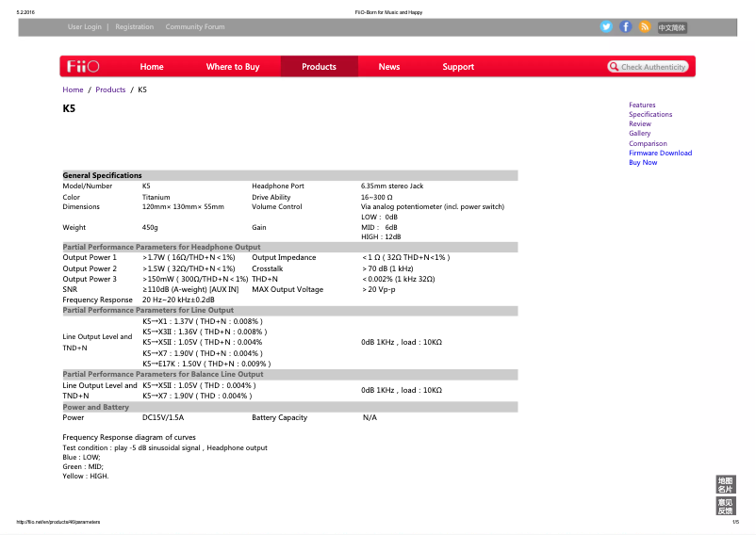This screenshot has width=756, height=535.
Task: Open the Support menu item
Action: click(x=458, y=67)
